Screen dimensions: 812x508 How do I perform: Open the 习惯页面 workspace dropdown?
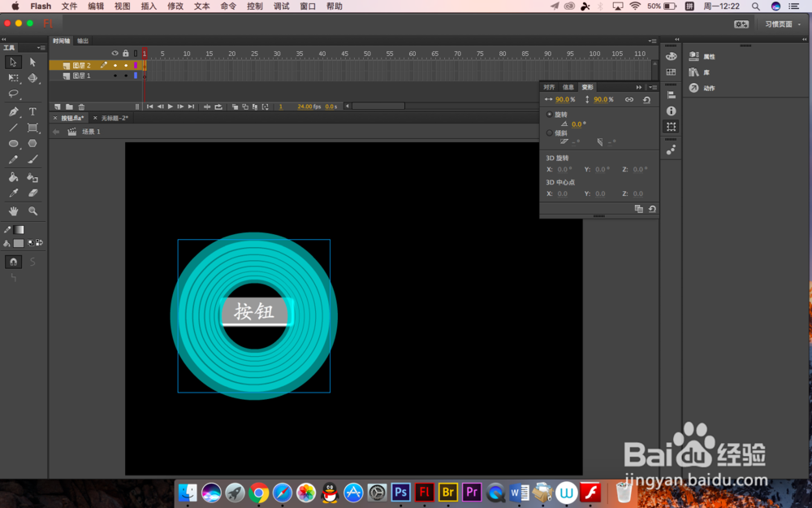tap(780, 24)
